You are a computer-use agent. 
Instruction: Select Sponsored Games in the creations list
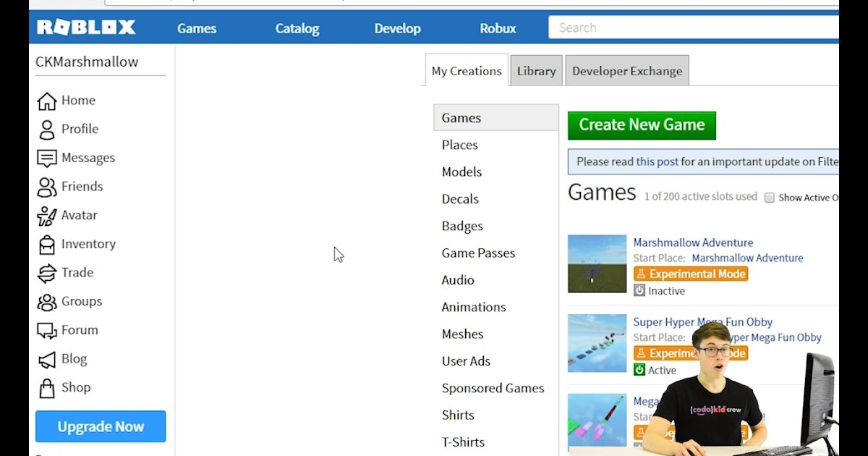coord(493,388)
